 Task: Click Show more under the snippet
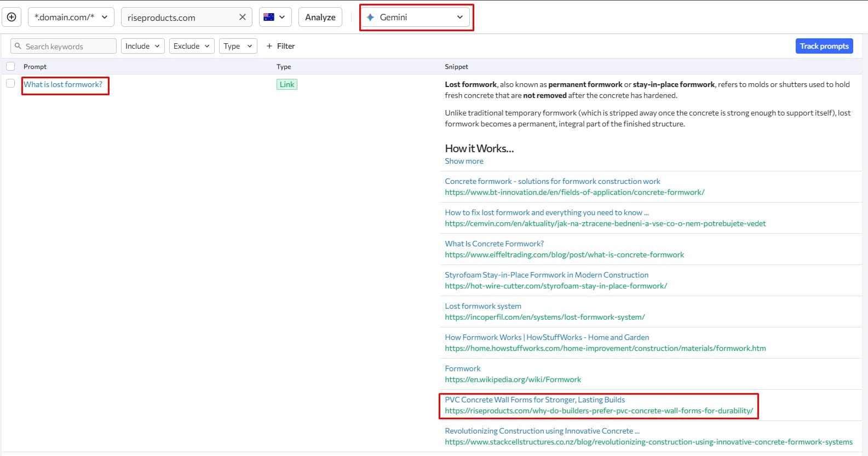click(x=464, y=161)
